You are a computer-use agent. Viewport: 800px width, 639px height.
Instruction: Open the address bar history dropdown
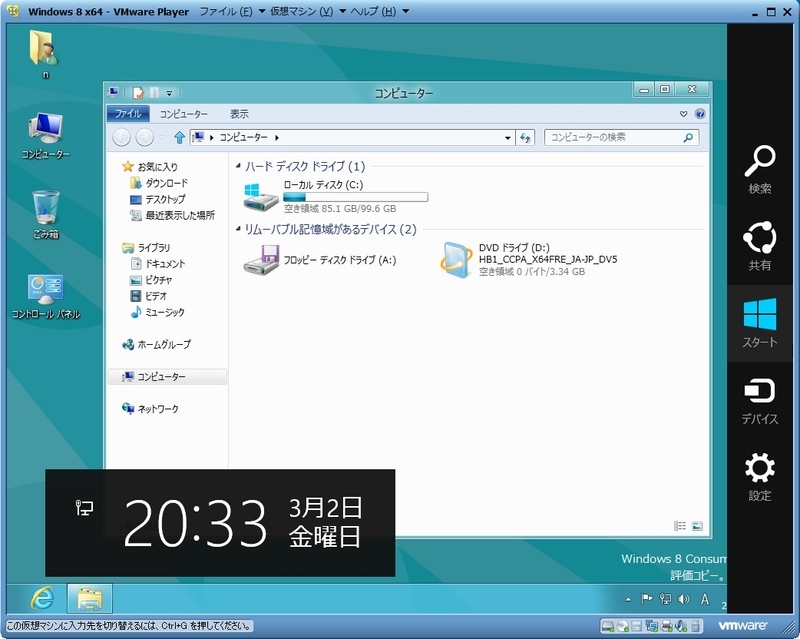pos(508,138)
